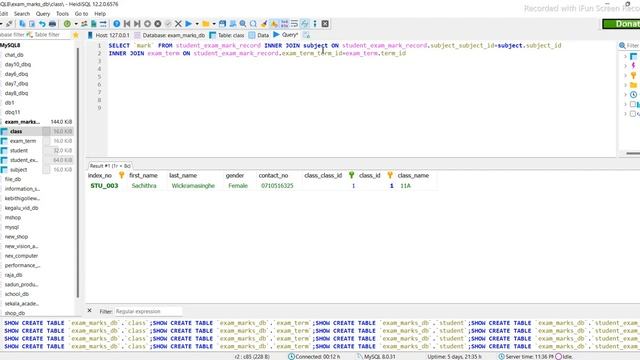
Task: Click the delete row icon
Action: (x=158, y=24)
